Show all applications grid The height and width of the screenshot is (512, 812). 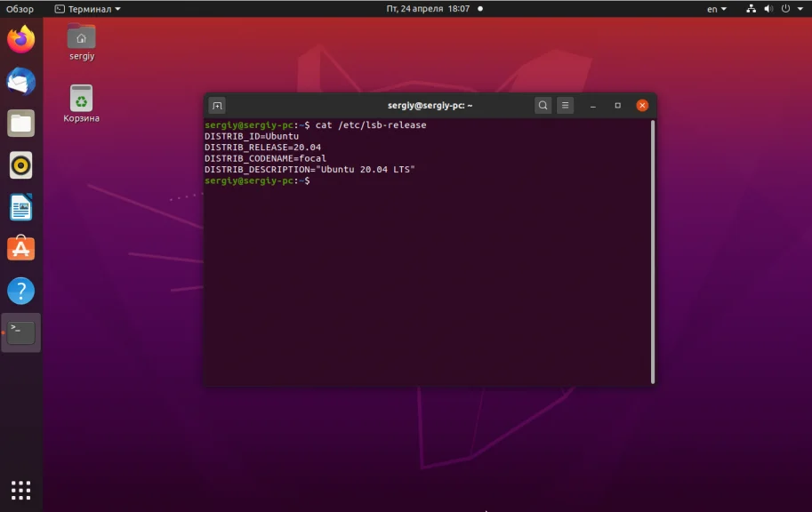pyautogui.click(x=21, y=490)
